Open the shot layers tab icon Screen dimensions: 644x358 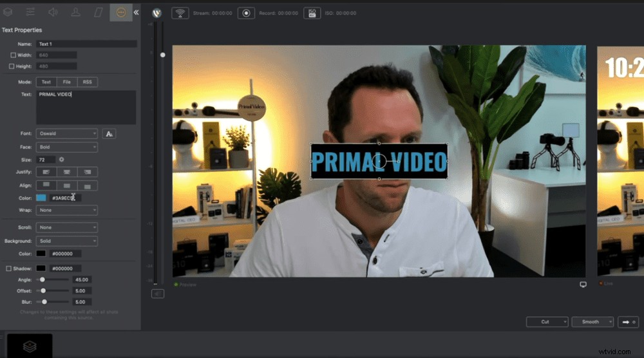[7, 12]
